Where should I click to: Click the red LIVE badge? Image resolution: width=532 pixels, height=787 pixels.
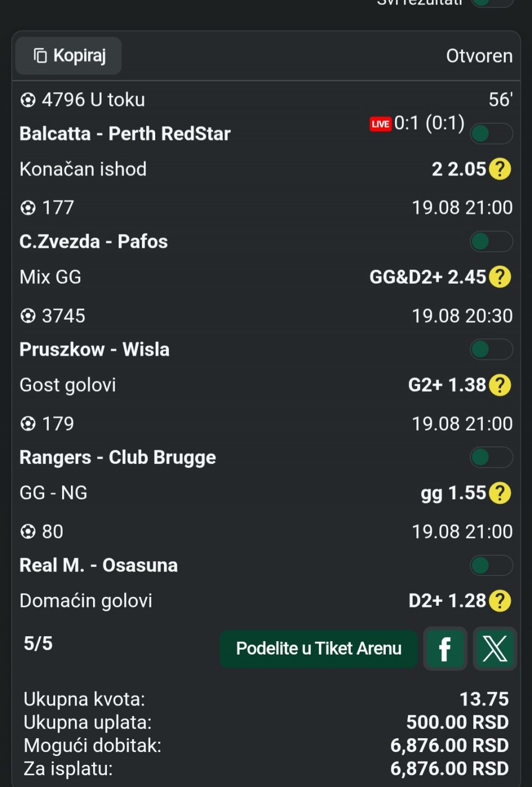[x=380, y=124]
